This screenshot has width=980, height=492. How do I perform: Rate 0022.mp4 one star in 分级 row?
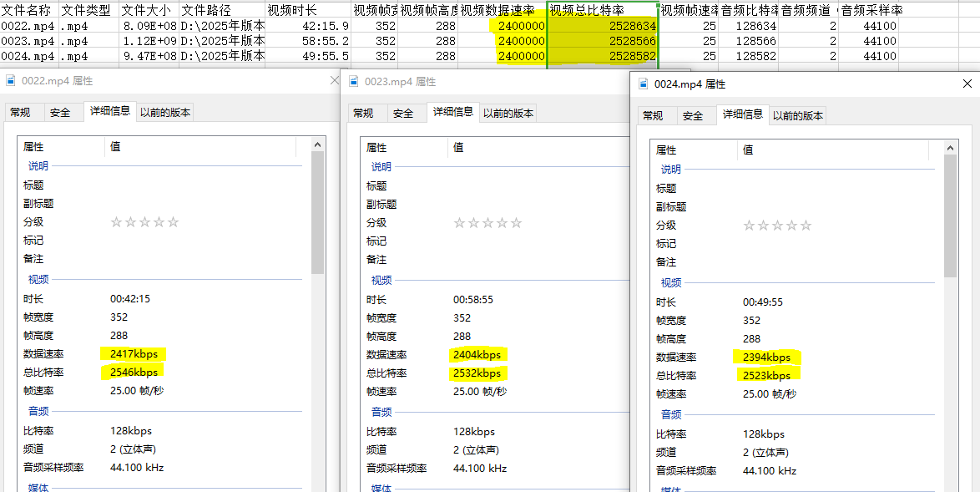coord(116,222)
